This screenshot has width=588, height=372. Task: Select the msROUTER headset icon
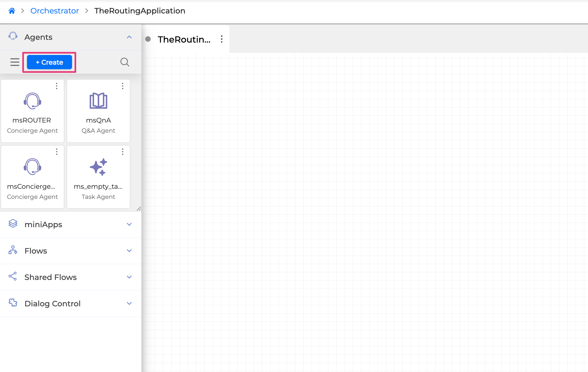click(x=32, y=101)
